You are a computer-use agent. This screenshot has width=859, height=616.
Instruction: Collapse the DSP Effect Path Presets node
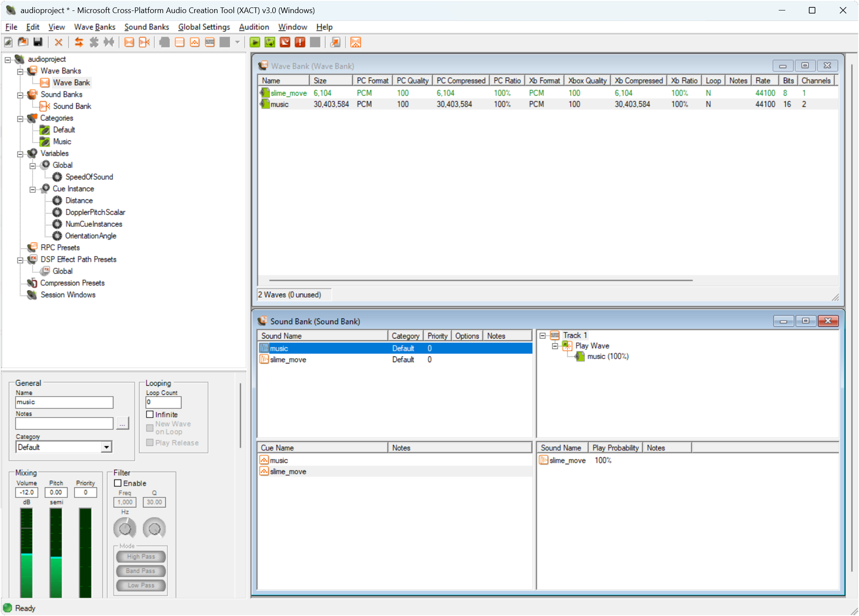[x=20, y=260]
